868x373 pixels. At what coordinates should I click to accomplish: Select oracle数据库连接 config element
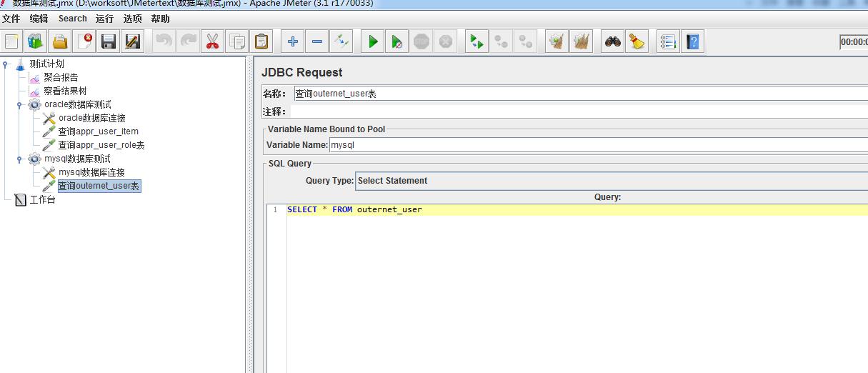point(91,118)
